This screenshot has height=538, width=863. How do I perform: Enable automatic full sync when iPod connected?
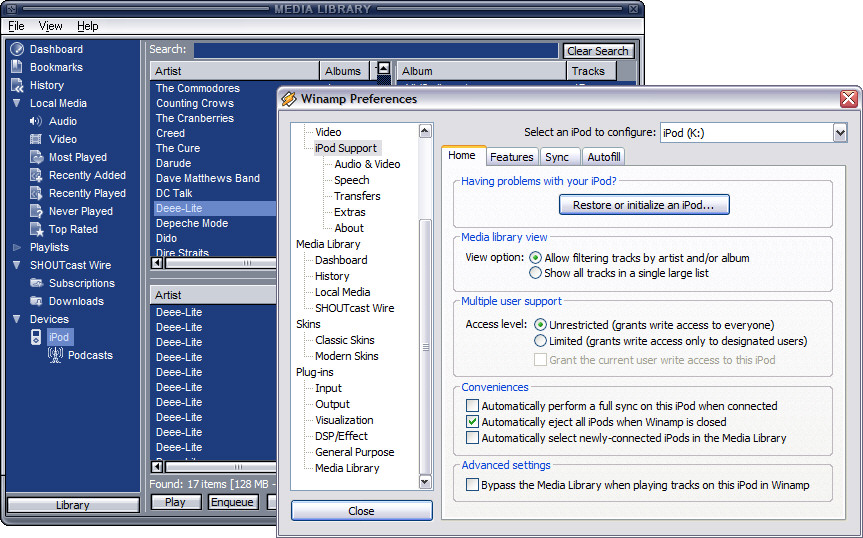click(472, 406)
